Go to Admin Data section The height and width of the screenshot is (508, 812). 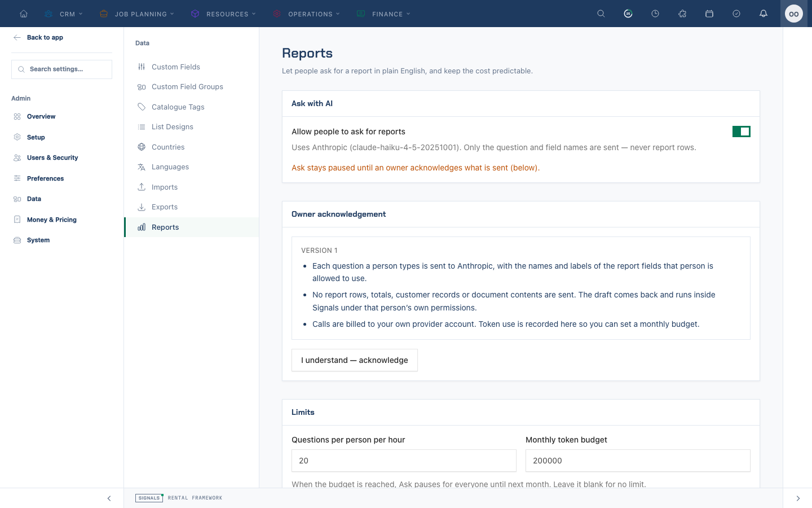[x=61, y=199]
